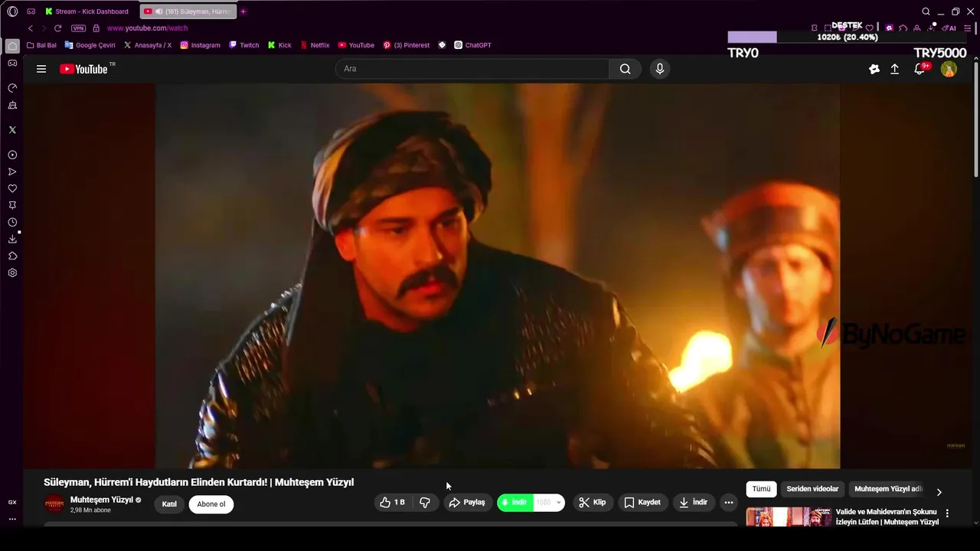Open more actions three-dot menu
This screenshot has height=551, width=980.
pyautogui.click(x=729, y=503)
